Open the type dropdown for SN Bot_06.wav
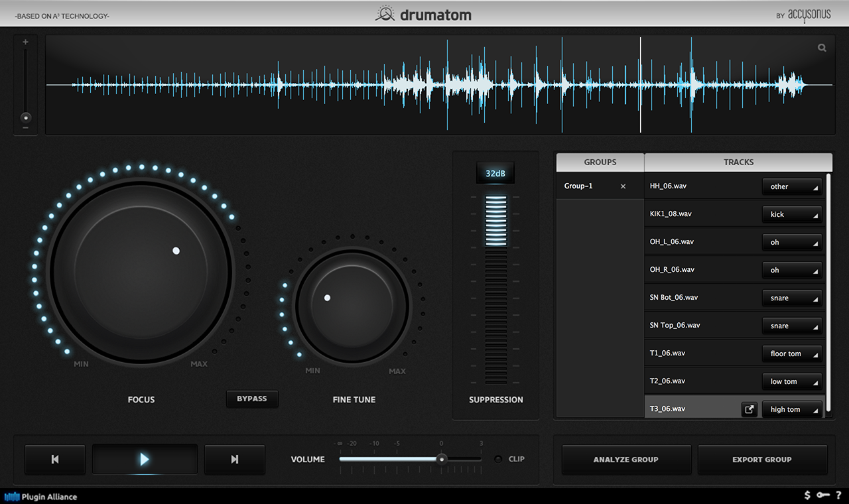 pyautogui.click(x=792, y=298)
